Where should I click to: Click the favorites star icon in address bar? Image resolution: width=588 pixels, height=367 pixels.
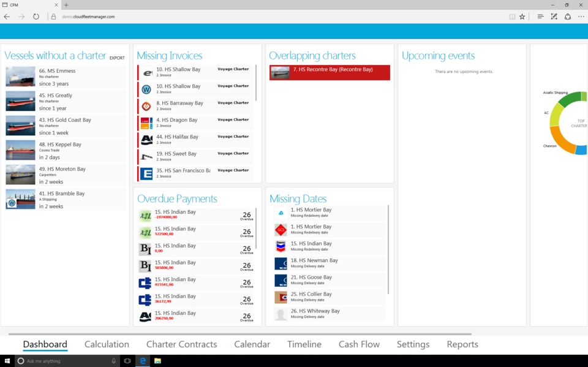click(x=522, y=17)
